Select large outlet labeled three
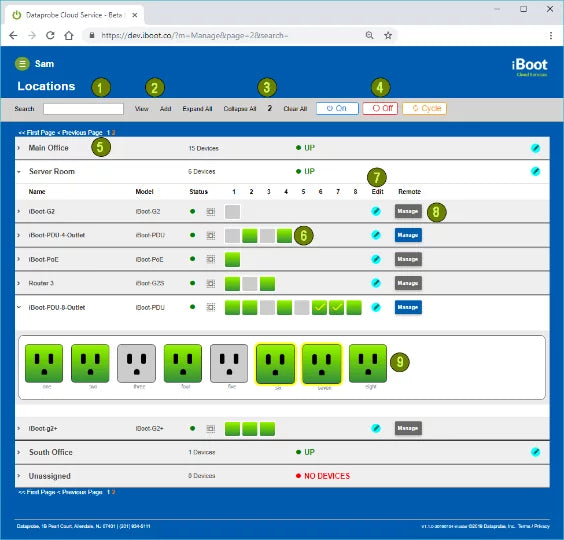The width and height of the screenshot is (564, 540). pos(136,363)
